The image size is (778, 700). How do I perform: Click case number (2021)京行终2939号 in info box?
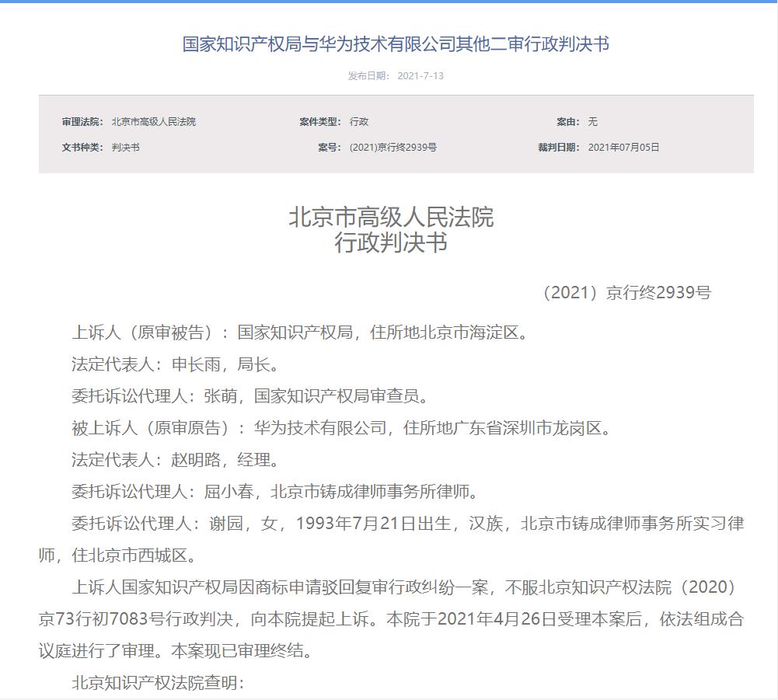(393, 148)
